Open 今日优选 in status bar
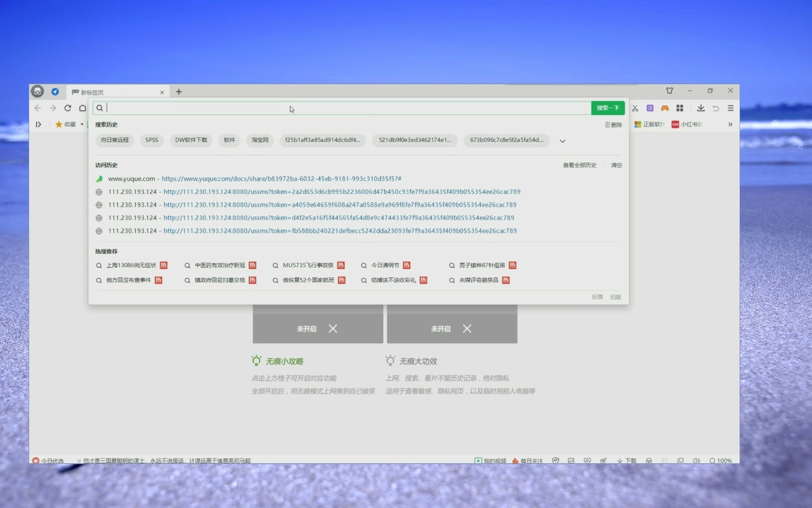Viewport: 812px width, 508px height. click(x=48, y=461)
